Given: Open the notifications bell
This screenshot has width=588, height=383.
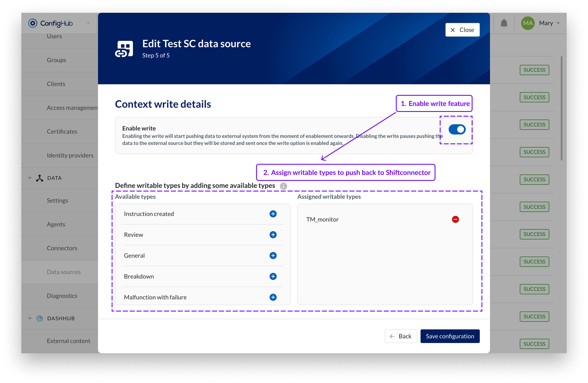Looking at the screenshot, I should pos(504,23).
